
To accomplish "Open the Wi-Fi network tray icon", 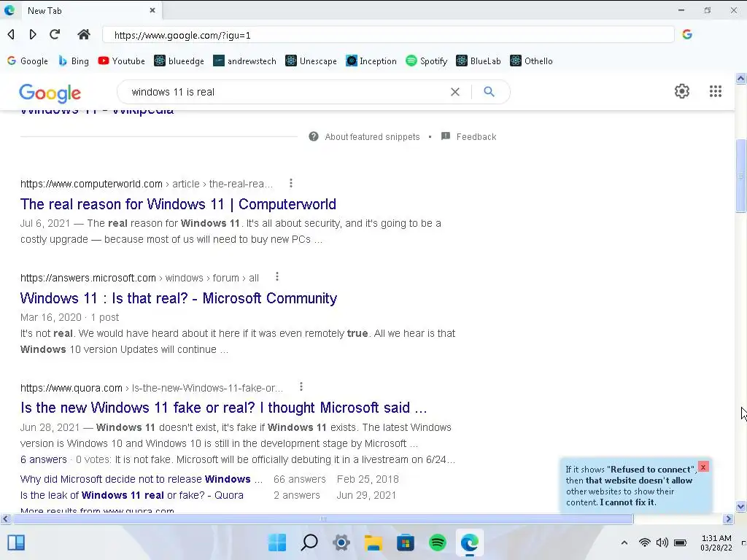I will pos(645,542).
